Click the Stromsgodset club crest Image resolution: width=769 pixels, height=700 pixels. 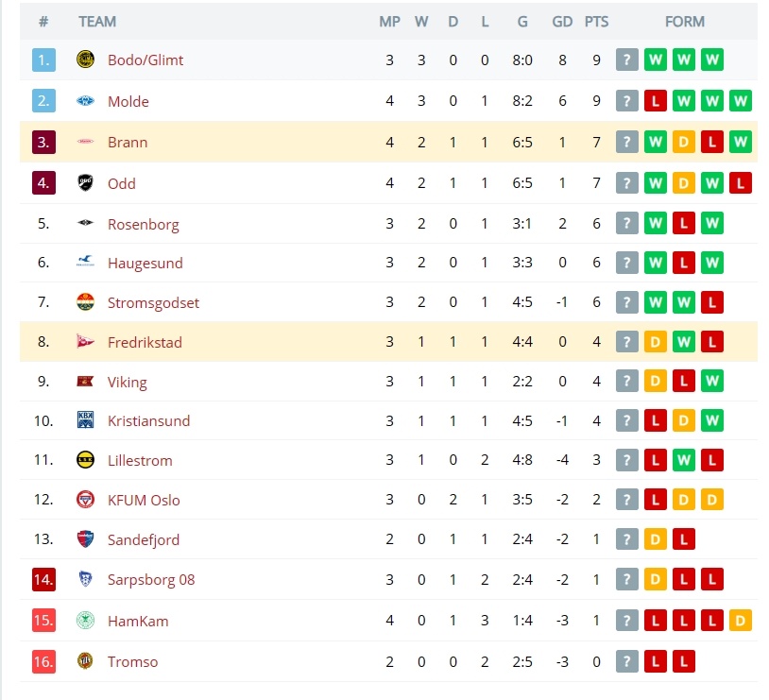(x=85, y=301)
